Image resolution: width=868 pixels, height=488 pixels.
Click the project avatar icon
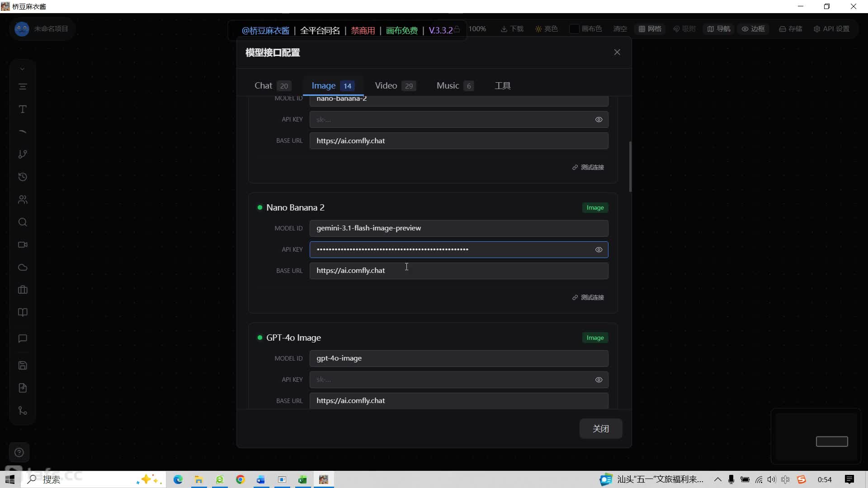click(22, 29)
